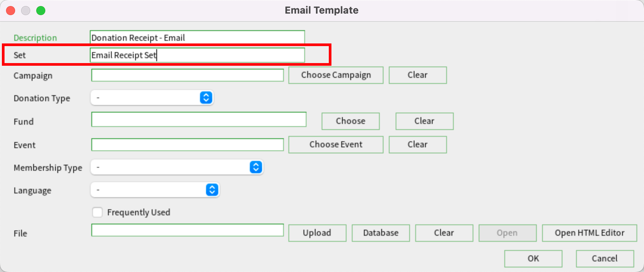Clear the Event selection
The width and height of the screenshot is (644, 272).
coord(417,144)
